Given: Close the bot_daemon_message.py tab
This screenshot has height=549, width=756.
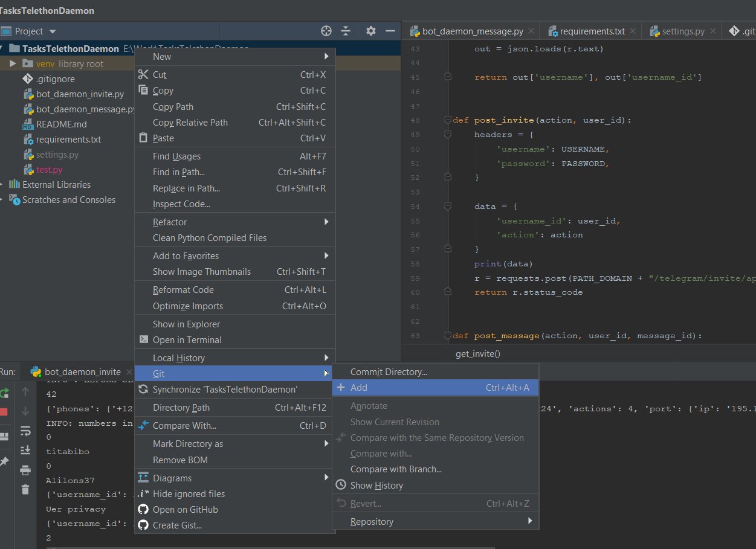Looking at the screenshot, I should click(531, 31).
